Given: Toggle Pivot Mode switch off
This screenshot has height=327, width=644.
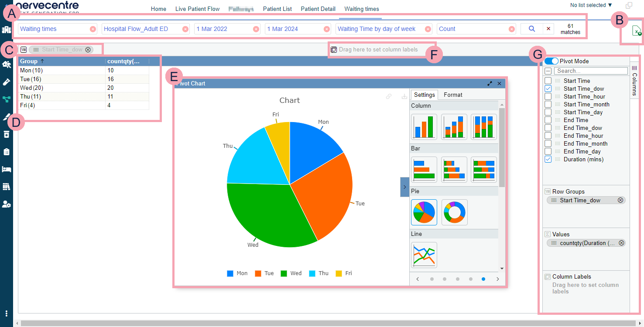Looking at the screenshot, I should tap(551, 61).
